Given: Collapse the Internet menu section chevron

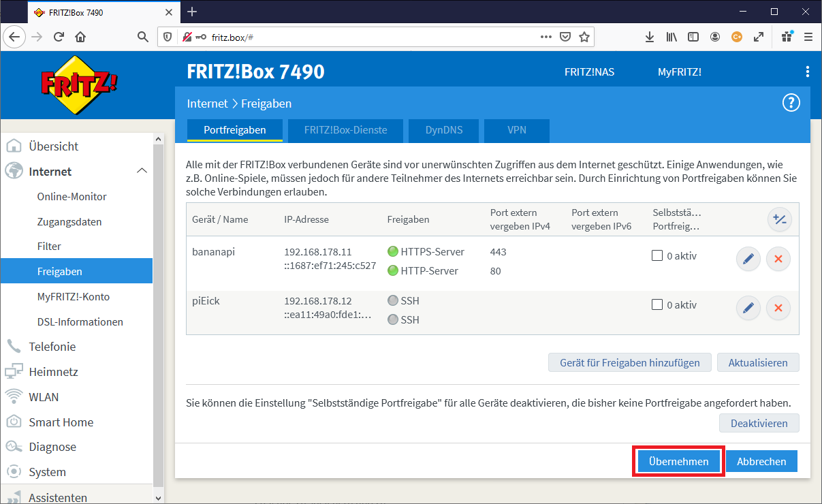Looking at the screenshot, I should click(x=142, y=171).
